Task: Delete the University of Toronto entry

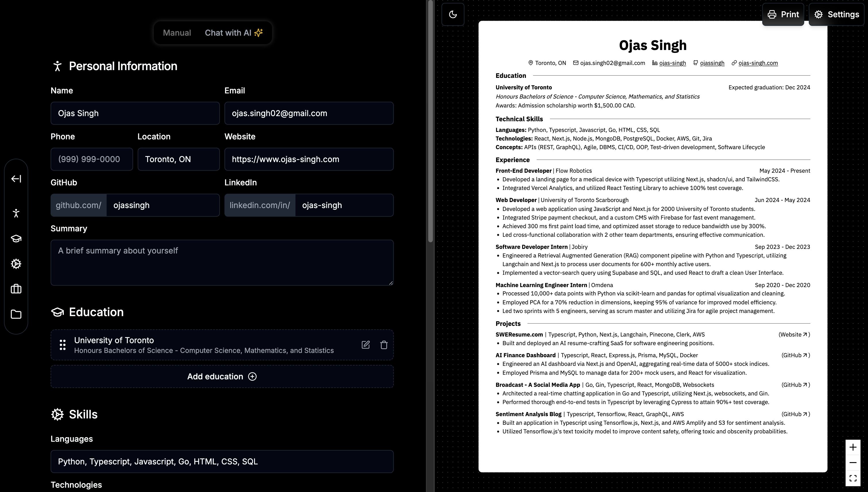Action: tap(383, 345)
